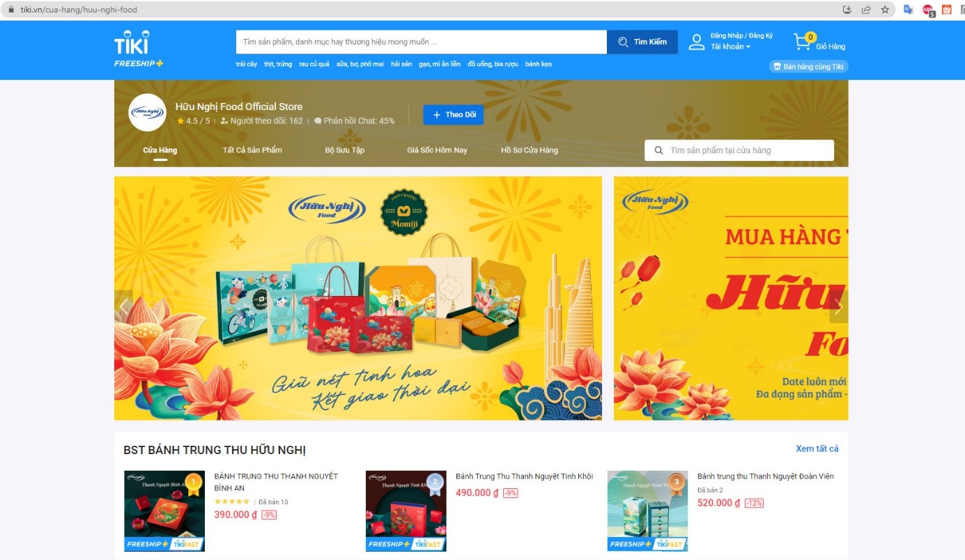This screenshot has width=965, height=560.
Task: Select the Giá Sốc Hôm Nay tab
Action: click(x=437, y=150)
